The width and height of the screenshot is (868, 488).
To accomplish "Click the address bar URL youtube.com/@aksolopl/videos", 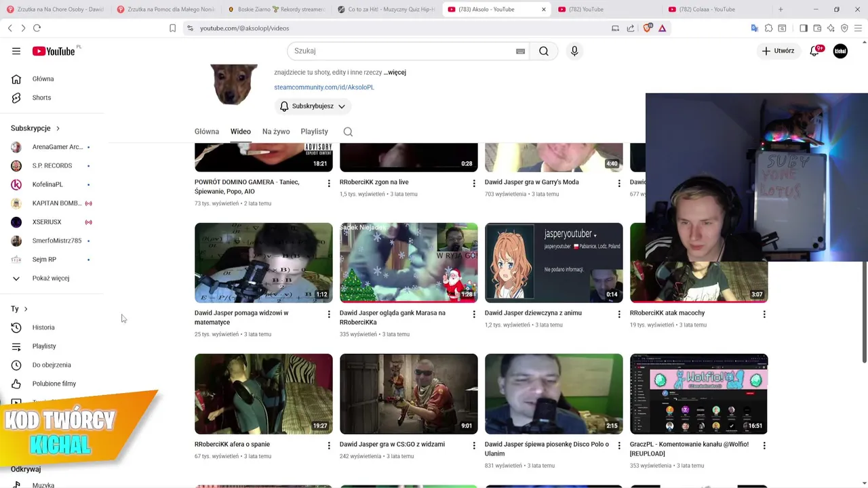I will coord(244,28).
